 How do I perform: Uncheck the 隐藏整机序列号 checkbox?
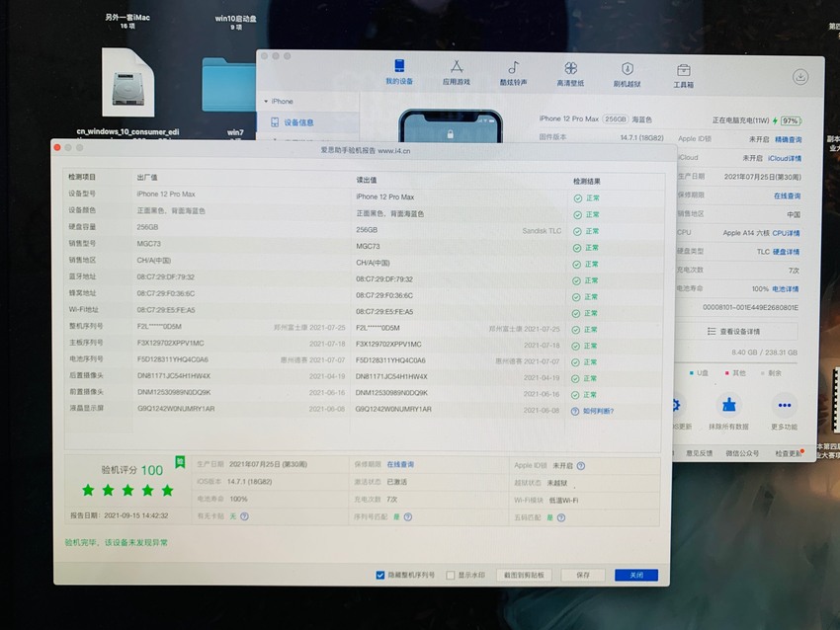(379, 575)
